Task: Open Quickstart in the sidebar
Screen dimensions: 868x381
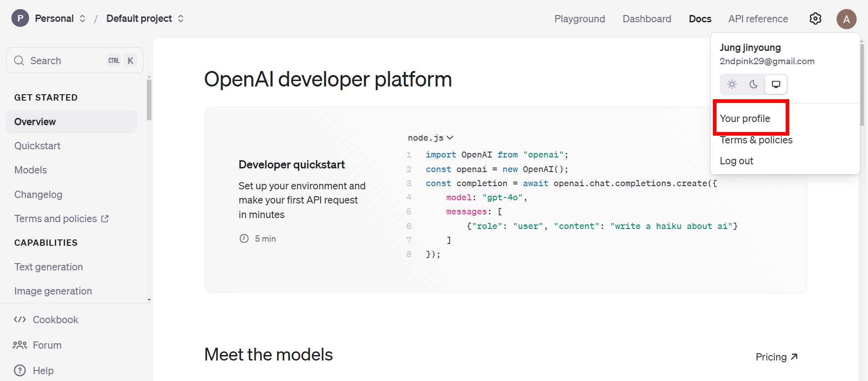Action: [x=37, y=146]
